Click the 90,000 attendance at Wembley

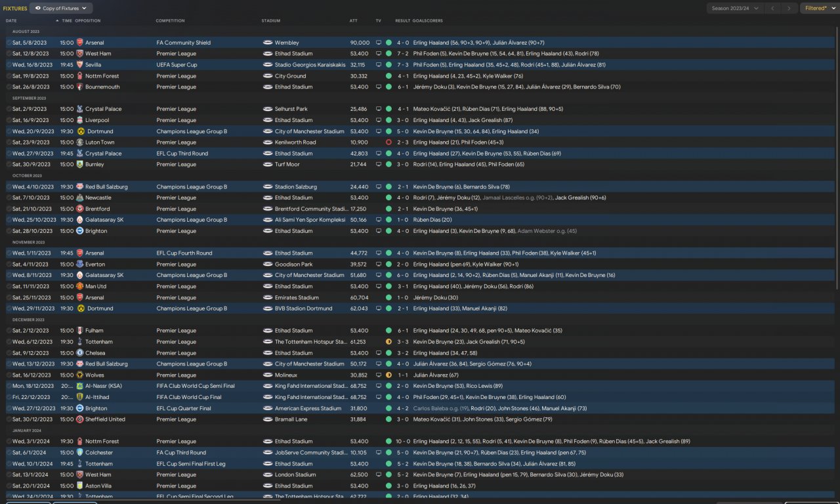tap(360, 43)
